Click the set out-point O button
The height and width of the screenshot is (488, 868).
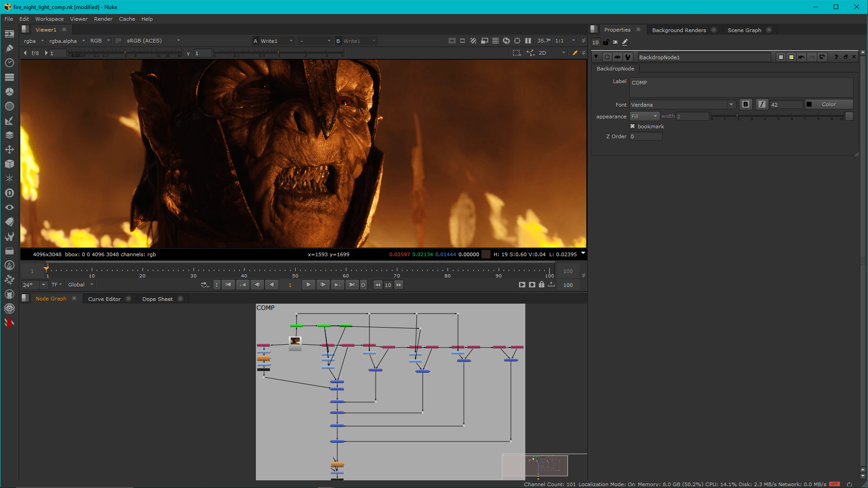(x=363, y=285)
